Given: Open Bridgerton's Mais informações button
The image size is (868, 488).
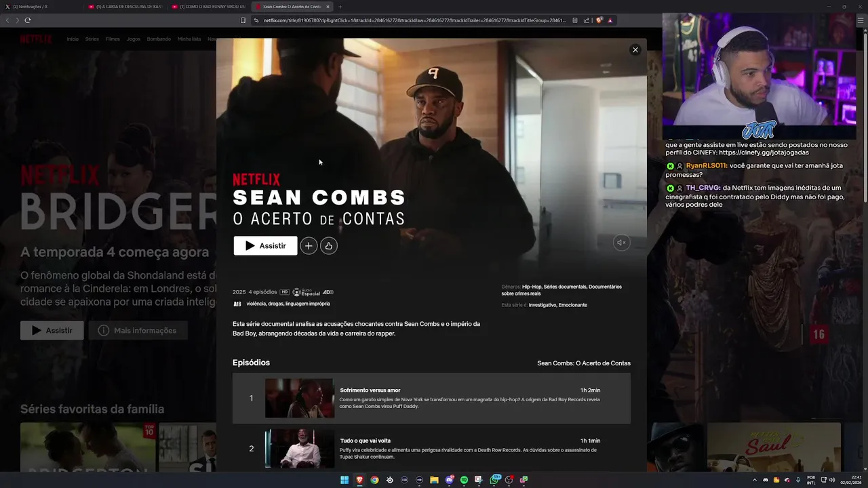Looking at the screenshot, I should (x=138, y=331).
